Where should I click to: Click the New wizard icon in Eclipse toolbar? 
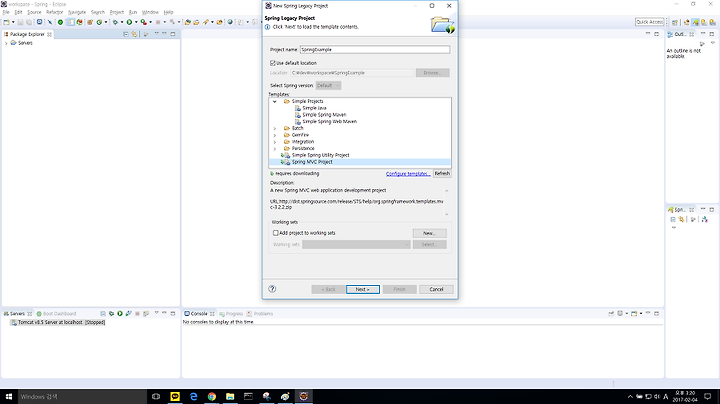click(6, 22)
